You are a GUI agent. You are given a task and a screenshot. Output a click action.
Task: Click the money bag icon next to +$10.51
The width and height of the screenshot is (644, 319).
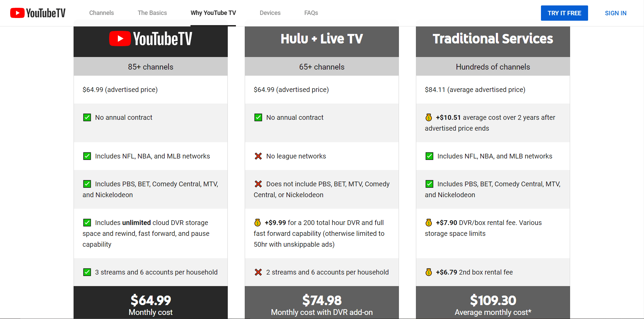[429, 117]
